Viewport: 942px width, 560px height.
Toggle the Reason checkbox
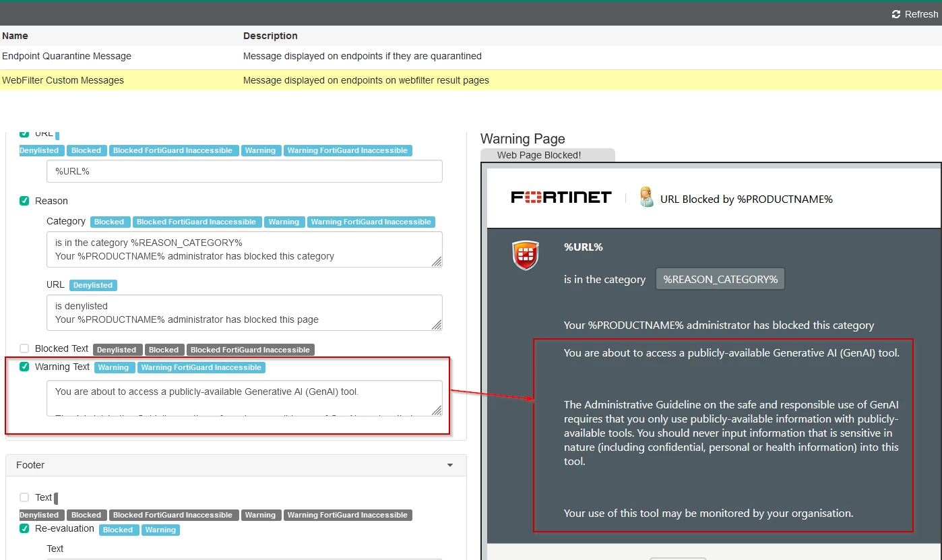24,201
